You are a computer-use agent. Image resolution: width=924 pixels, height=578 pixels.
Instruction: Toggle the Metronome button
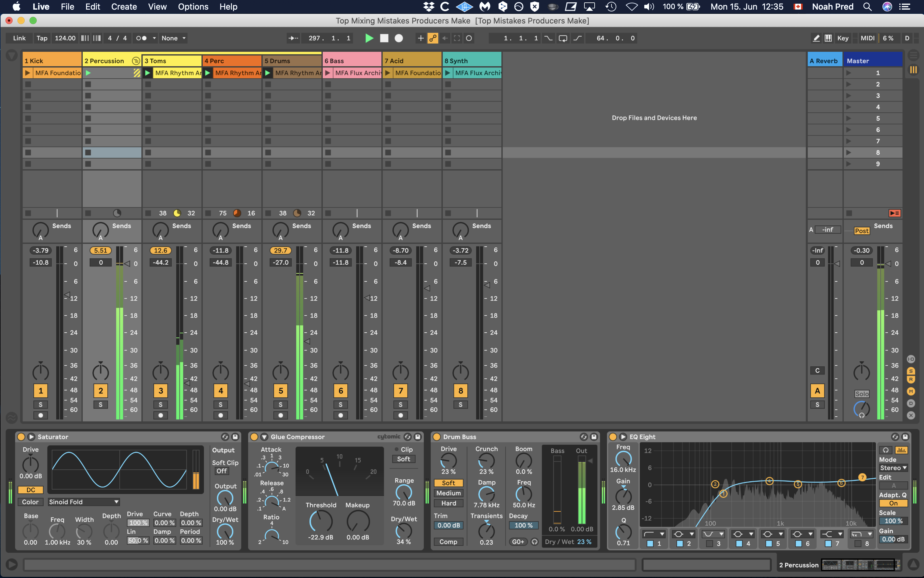point(142,38)
